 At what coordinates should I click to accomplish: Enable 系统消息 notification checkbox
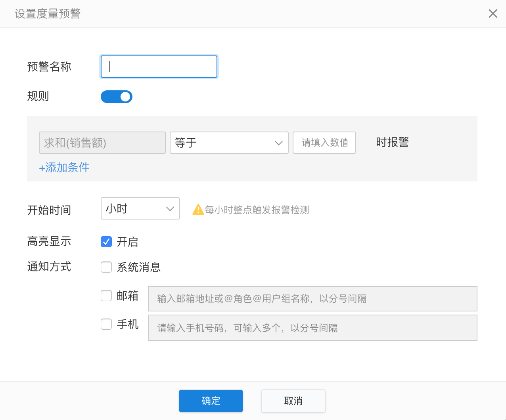click(x=106, y=267)
